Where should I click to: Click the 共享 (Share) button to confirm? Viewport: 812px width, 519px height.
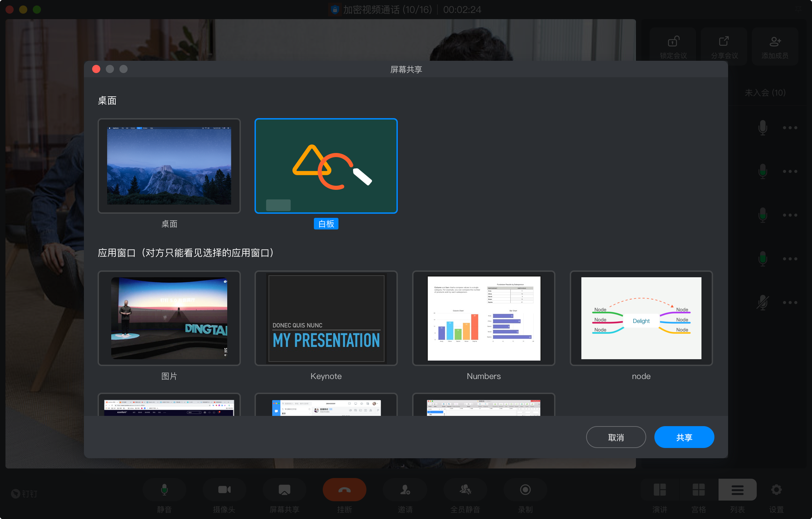click(x=683, y=437)
